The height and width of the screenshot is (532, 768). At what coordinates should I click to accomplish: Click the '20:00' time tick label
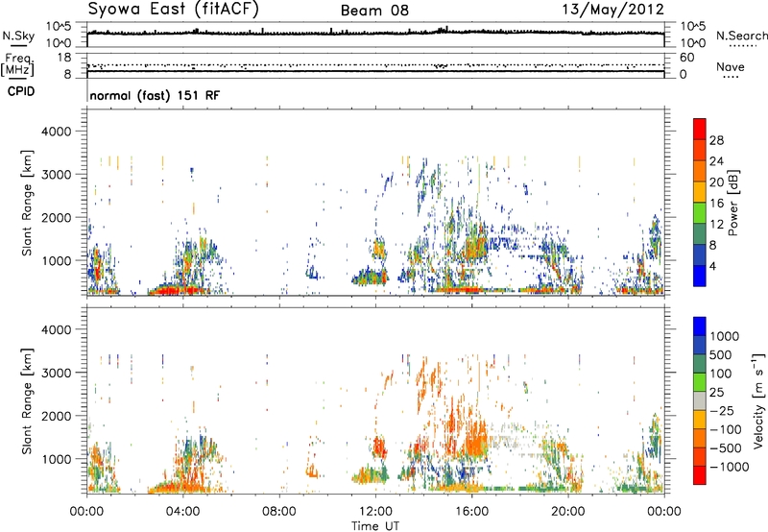(x=567, y=512)
